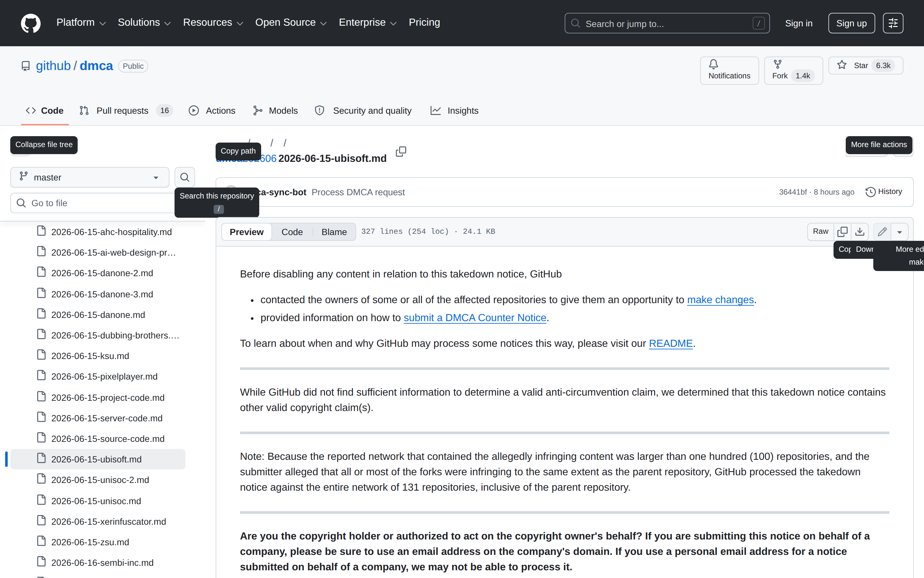Switch to Preview view mode
The image size is (924, 578).
247,232
